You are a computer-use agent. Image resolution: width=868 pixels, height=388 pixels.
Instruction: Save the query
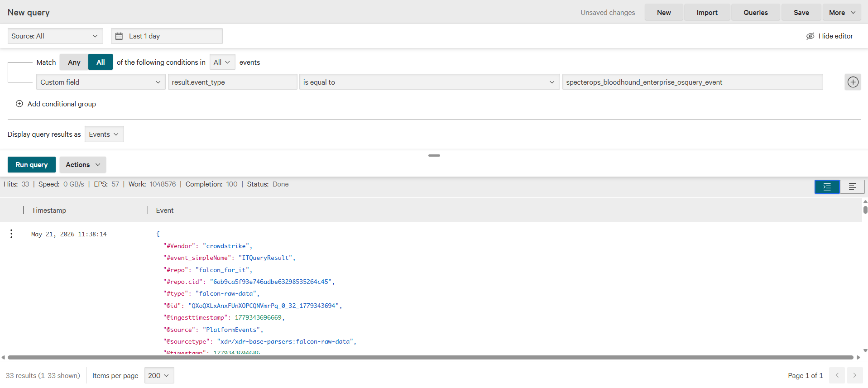click(x=801, y=13)
